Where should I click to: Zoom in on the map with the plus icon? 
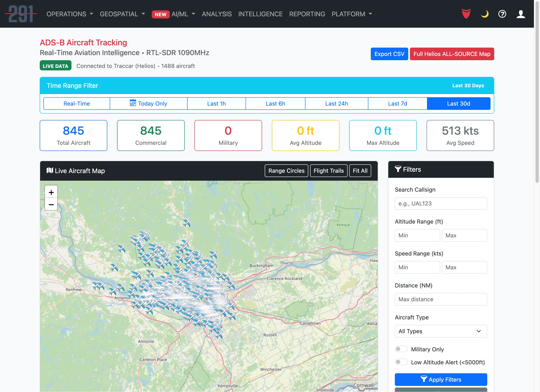pos(51,192)
